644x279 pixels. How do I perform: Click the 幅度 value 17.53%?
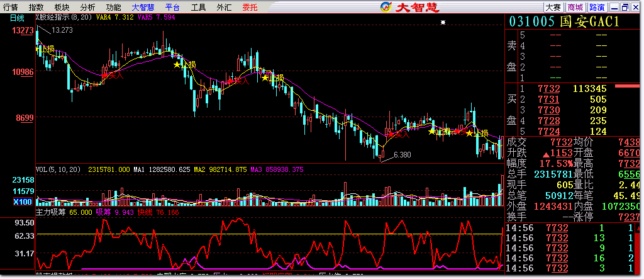tap(556, 163)
